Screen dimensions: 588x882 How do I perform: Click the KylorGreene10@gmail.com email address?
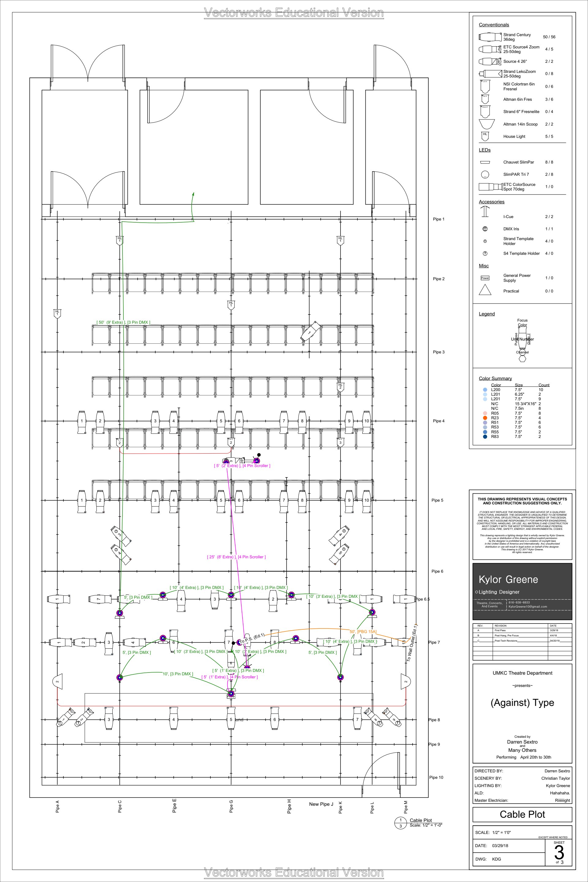click(x=527, y=606)
